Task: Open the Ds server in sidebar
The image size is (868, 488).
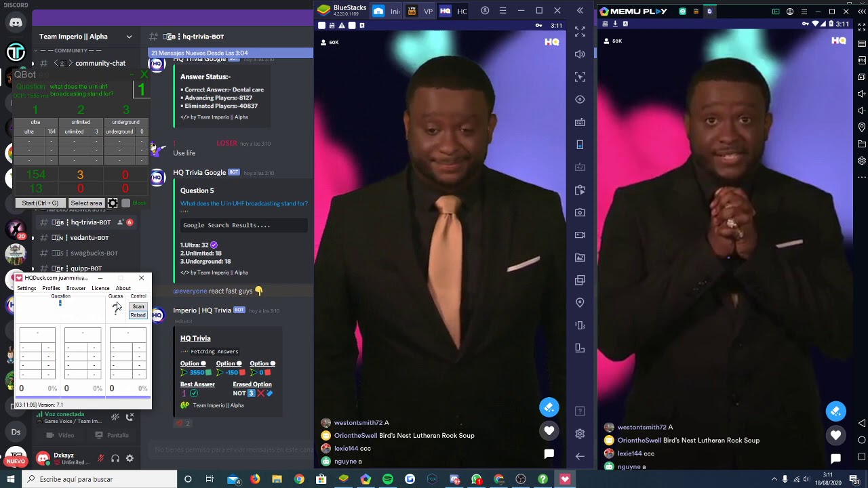Action: pos(16,432)
